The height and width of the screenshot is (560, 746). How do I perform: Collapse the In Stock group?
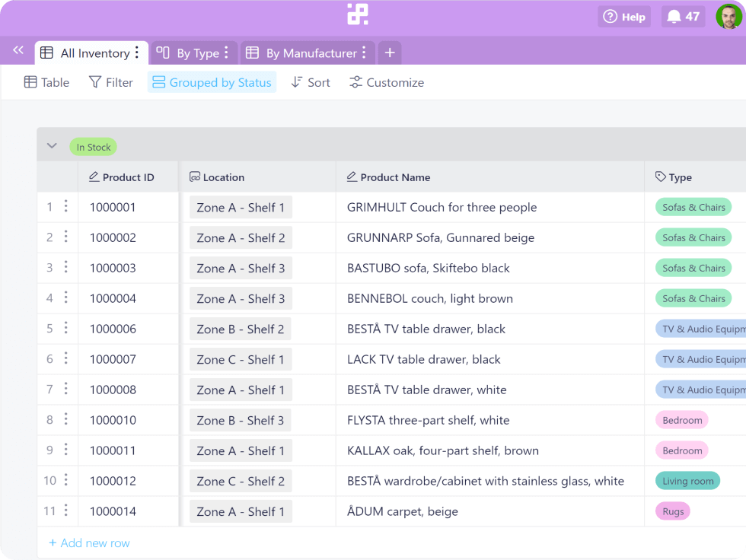52,146
